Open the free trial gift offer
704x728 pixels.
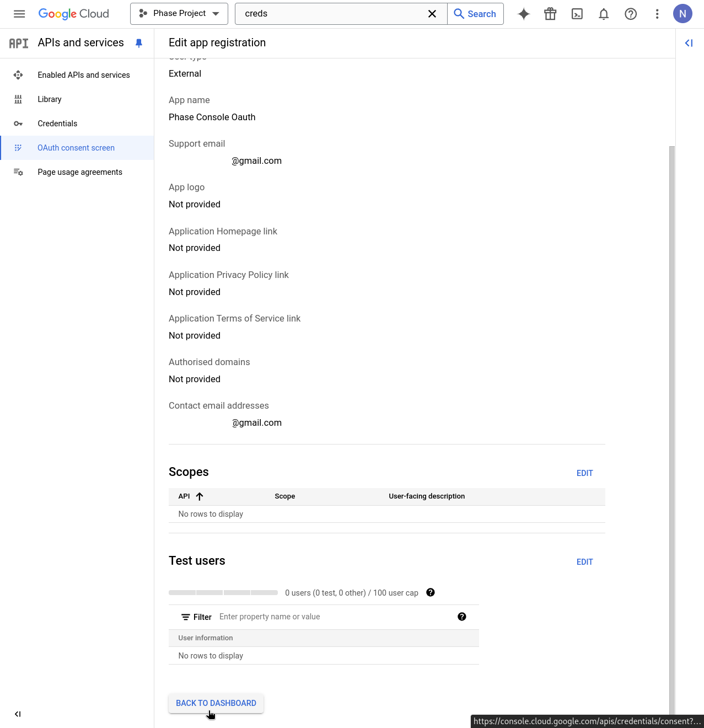pyautogui.click(x=550, y=14)
